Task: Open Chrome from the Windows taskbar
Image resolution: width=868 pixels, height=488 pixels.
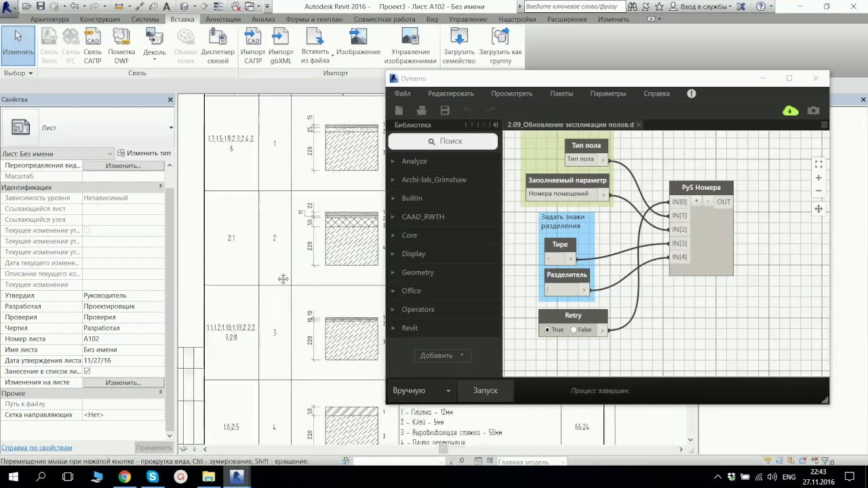Action: [x=124, y=476]
